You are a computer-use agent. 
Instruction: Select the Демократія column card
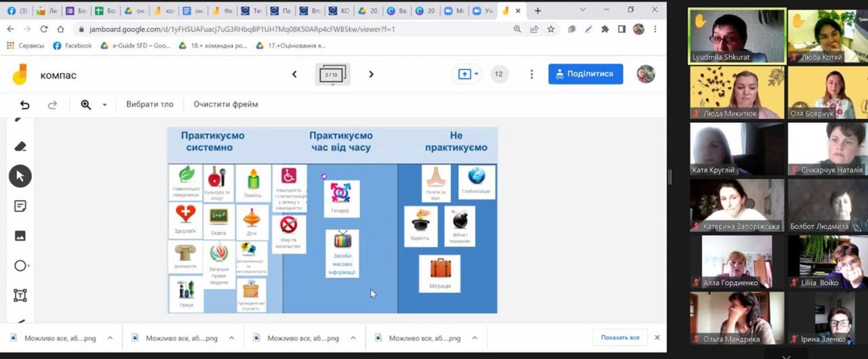[185, 257]
